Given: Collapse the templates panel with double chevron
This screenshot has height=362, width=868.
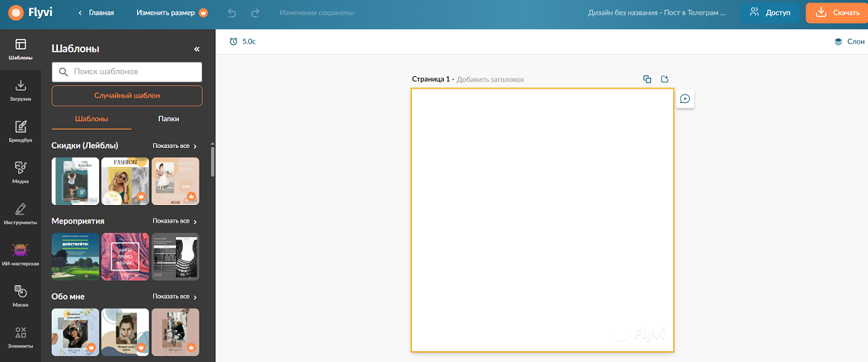Looking at the screenshot, I should 196,50.
